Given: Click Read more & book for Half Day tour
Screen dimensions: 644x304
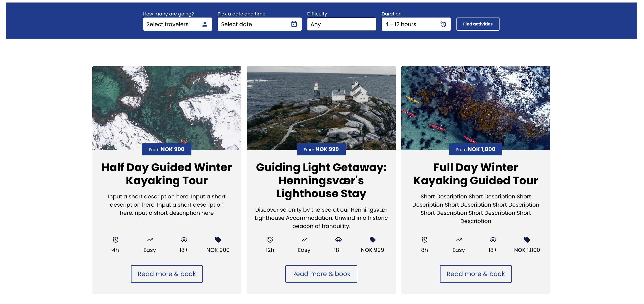Looking at the screenshot, I should tap(167, 274).
